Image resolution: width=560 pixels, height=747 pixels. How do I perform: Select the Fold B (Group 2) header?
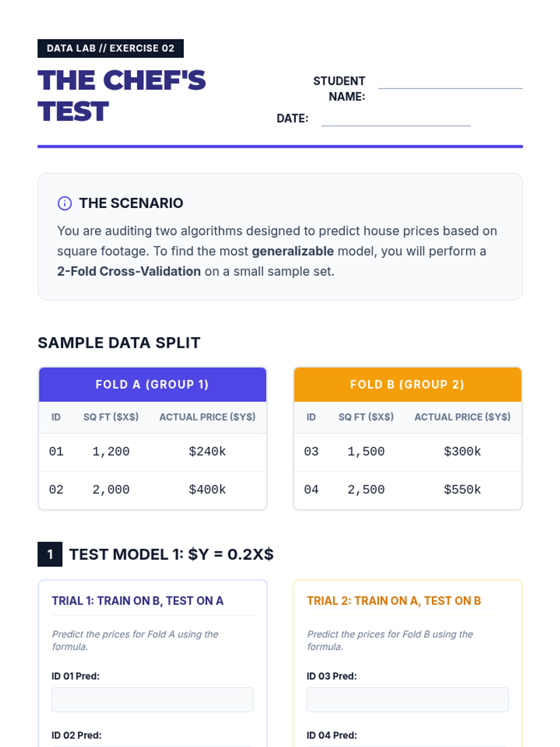(x=407, y=385)
